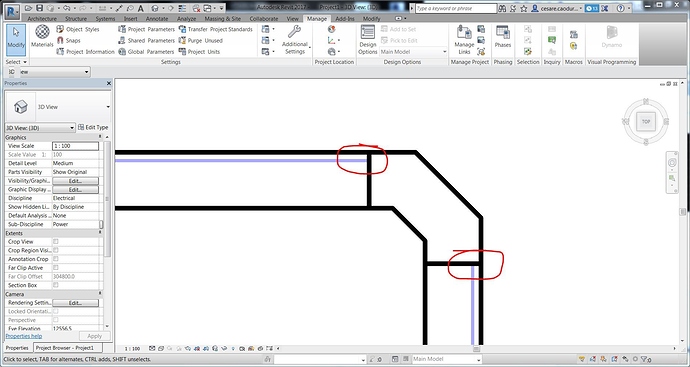Image resolution: width=690 pixels, height=367 pixels.
Task: Open the Materials tool
Action: (42, 36)
